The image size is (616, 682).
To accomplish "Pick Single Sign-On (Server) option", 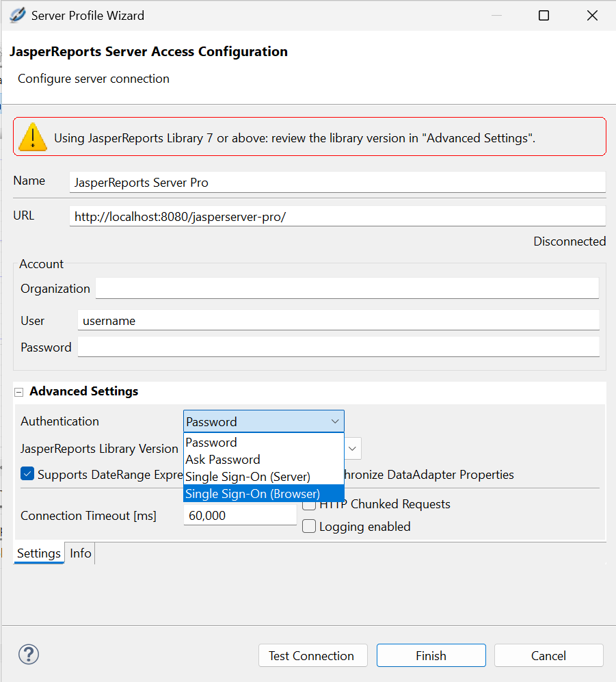I will point(263,476).
